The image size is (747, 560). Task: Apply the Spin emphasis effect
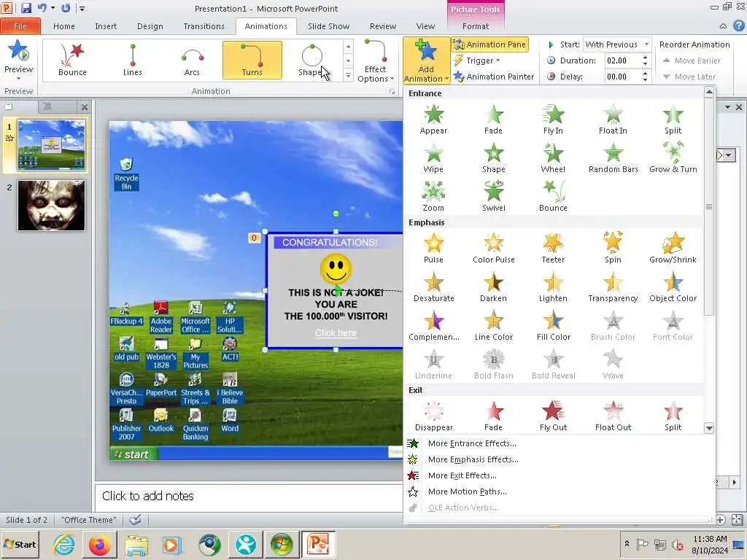613,249
